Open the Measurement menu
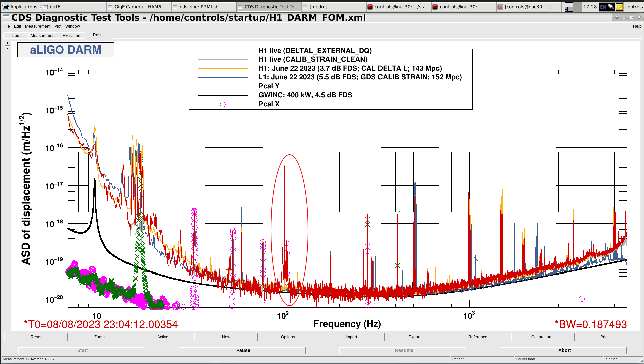Screen dimensions: 644x364 (x=38, y=26)
